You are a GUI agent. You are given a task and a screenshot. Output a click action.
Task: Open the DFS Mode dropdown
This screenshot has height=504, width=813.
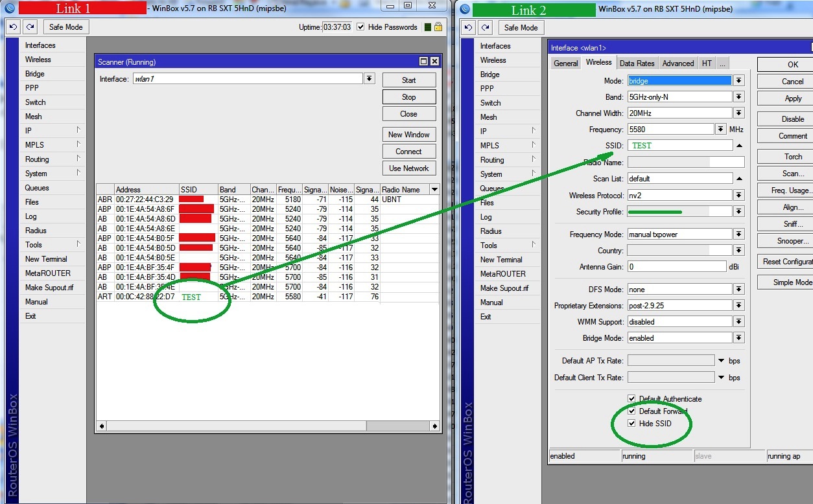pyautogui.click(x=739, y=290)
